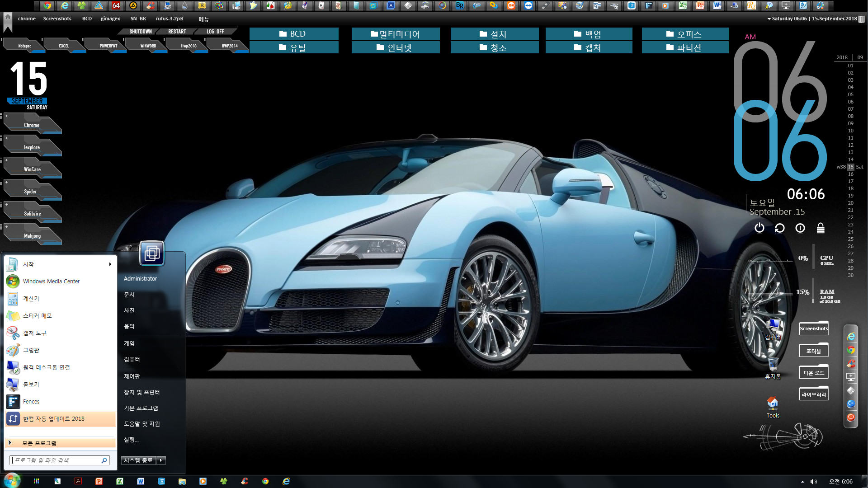The width and height of the screenshot is (868, 488).
Task: Click Internet Explorer icon in right dock
Action: tap(851, 337)
